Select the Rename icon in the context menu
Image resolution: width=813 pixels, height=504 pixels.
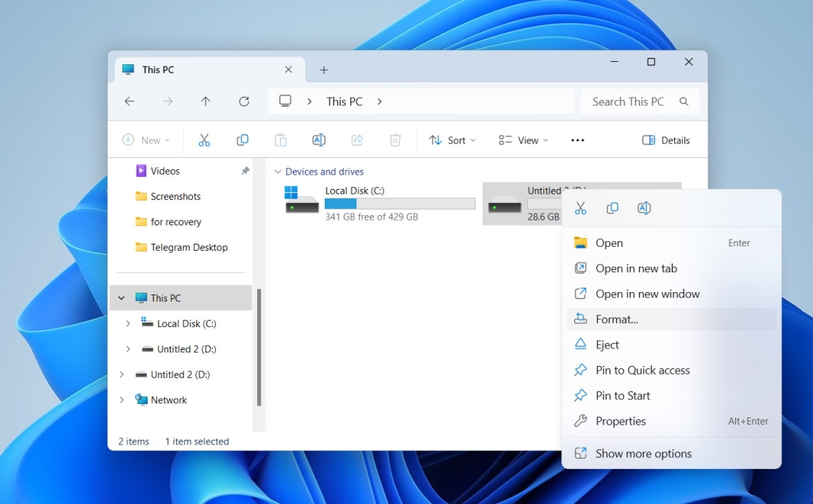644,207
